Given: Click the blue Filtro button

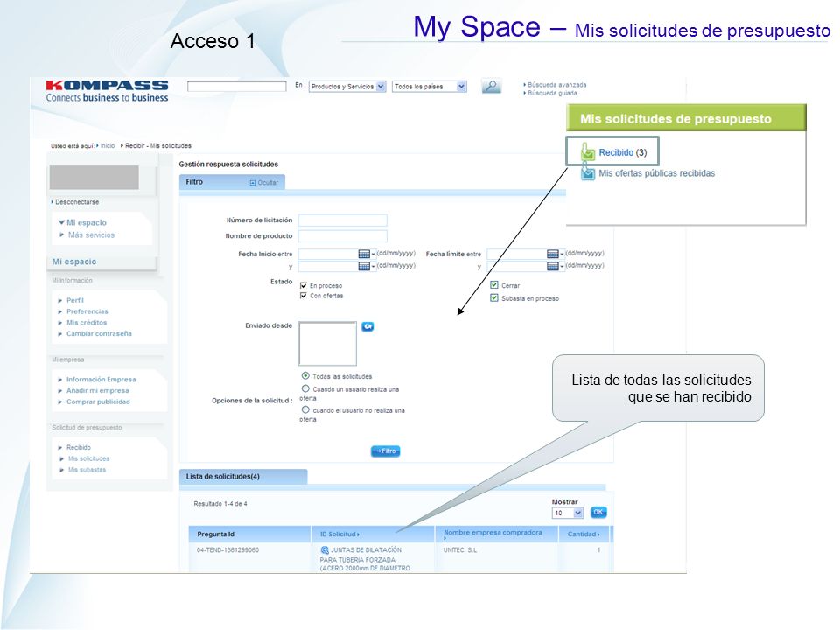Looking at the screenshot, I should pyautogui.click(x=385, y=451).
